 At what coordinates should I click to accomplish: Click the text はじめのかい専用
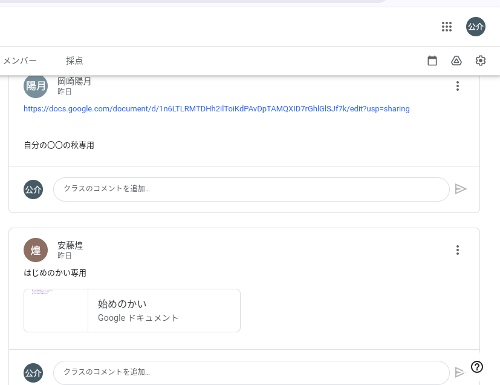(x=55, y=273)
